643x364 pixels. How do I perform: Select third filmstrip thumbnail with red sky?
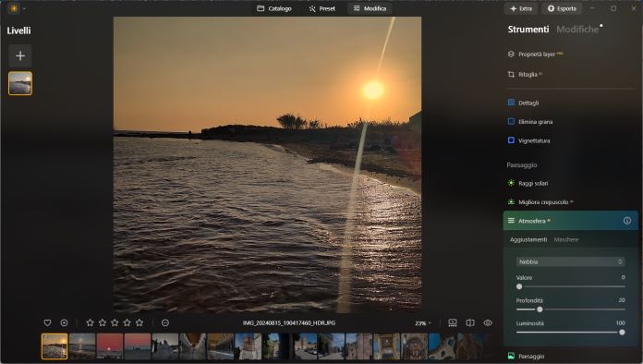click(x=110, y=346)
